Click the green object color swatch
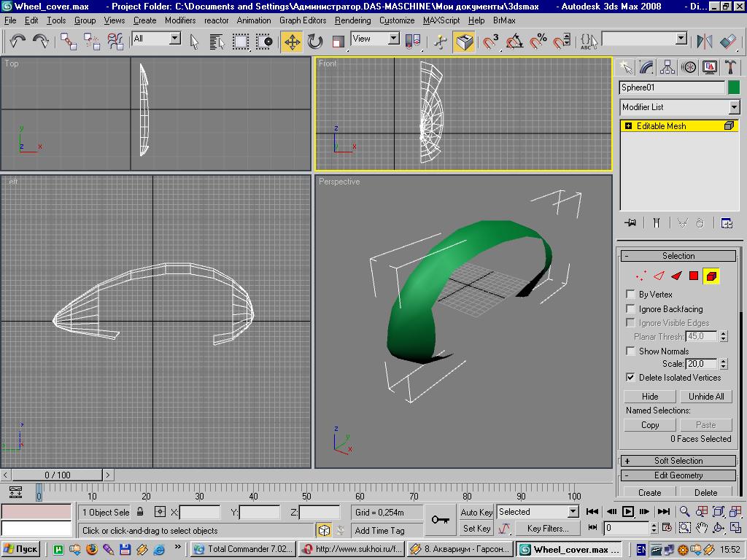Viewport: 747px width, 560px height. [x=734, y=87]
